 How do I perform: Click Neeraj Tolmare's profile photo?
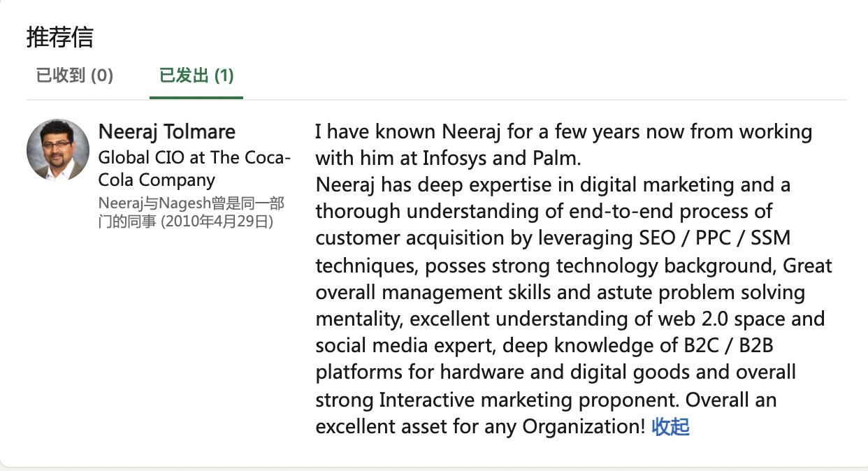coord(58,150)
